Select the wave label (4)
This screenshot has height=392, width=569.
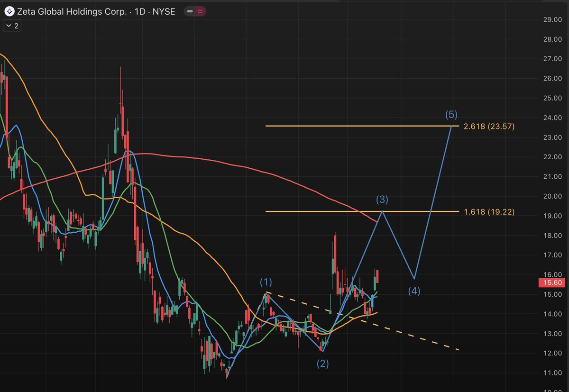click(x=414, y=291)
